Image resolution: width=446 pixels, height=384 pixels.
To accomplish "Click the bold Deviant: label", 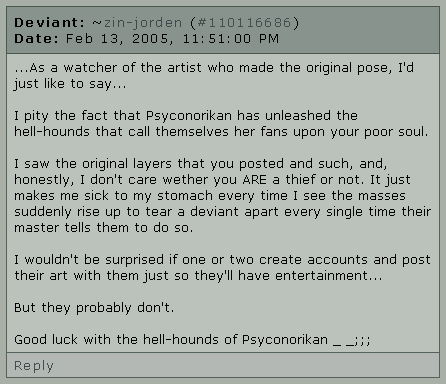I will coord(50,23).
